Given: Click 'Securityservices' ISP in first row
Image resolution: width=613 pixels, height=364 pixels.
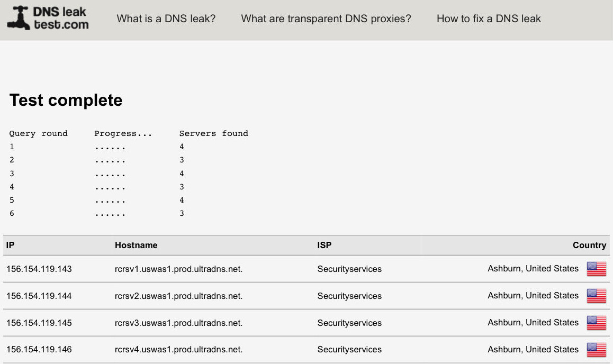Looking at the screenshot, I should (349, 269).
